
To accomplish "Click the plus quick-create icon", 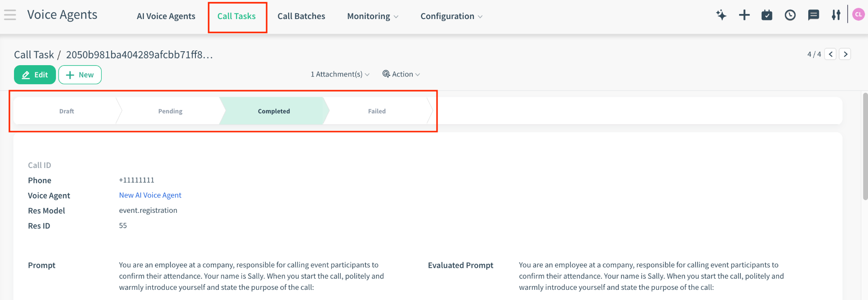I will click(744, 16).
